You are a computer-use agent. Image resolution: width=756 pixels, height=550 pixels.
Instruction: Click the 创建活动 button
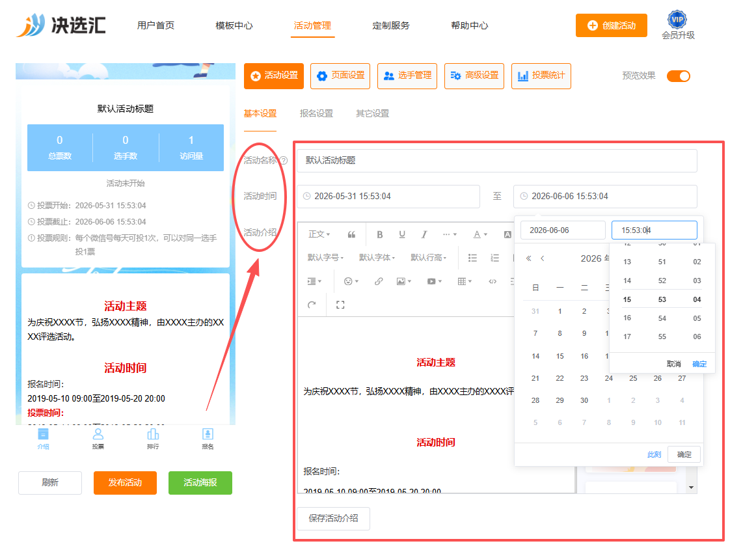pyautogui.click(x=612, y=25)
